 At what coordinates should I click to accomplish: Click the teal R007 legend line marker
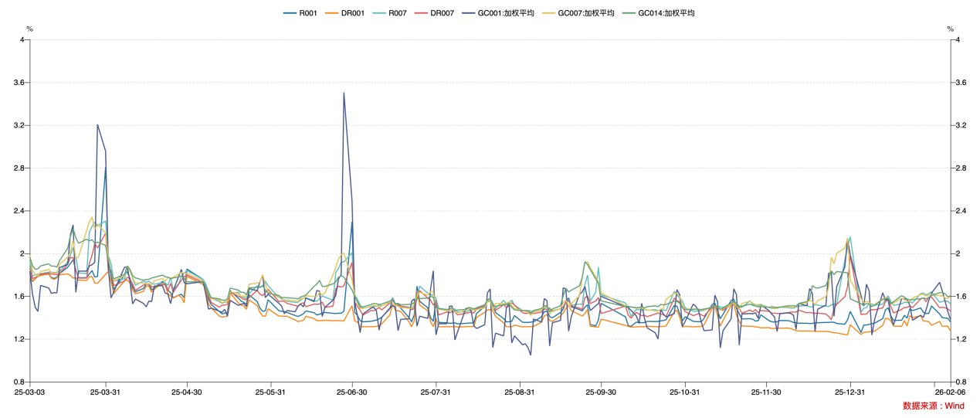point(380,13)
